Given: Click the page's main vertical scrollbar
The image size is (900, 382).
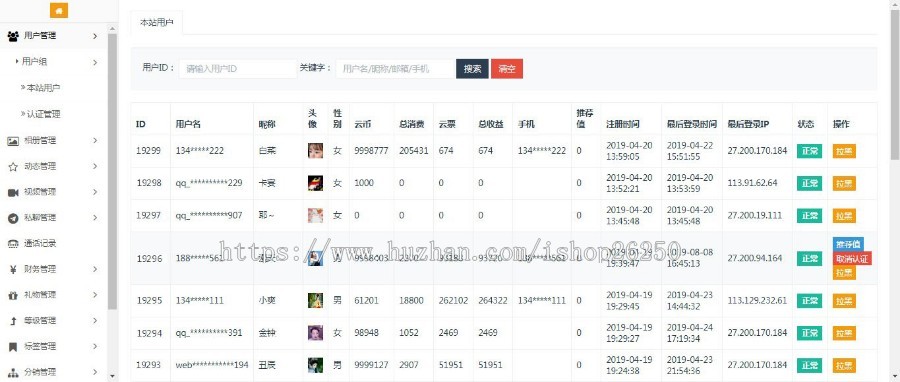Looking at the screenshot, I should point(895,86).
